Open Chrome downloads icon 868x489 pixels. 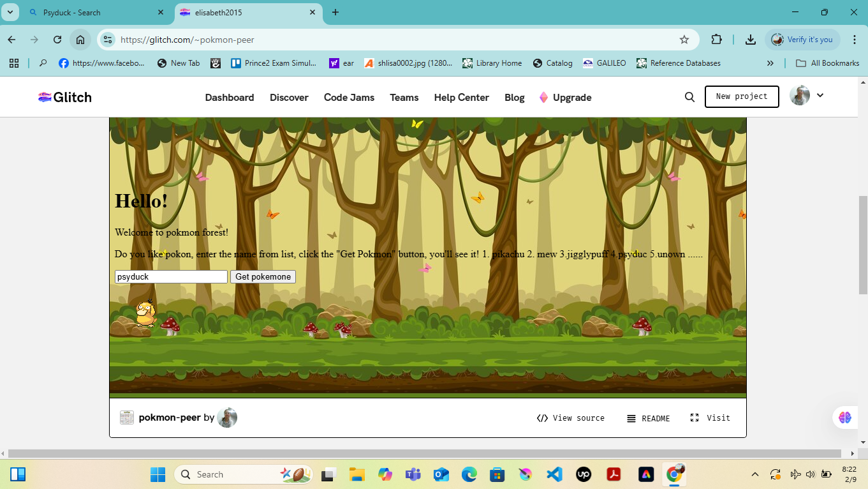[751, 40]
